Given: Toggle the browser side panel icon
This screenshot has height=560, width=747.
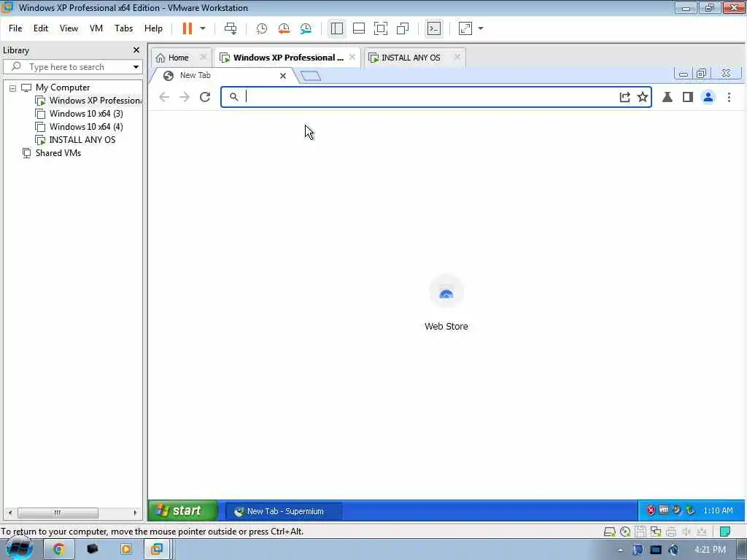Looking at the screenshot, I should pos(687,97).
